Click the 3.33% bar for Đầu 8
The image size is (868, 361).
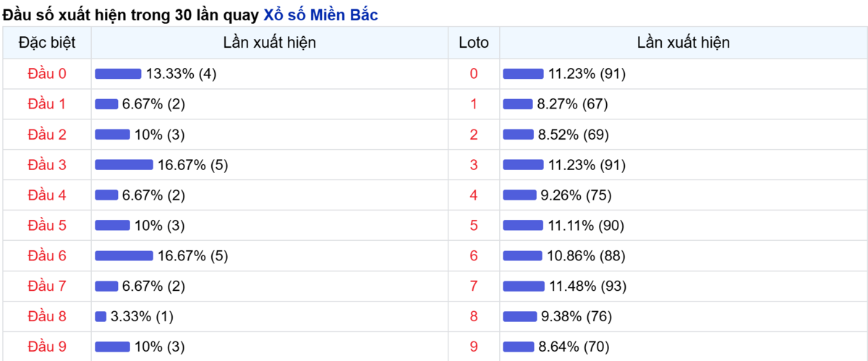(101, 317)
